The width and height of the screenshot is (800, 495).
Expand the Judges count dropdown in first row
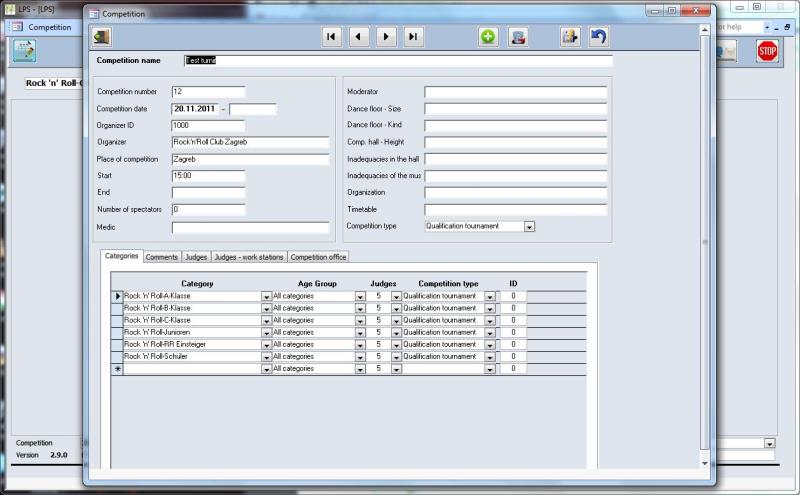pos(396,297)
